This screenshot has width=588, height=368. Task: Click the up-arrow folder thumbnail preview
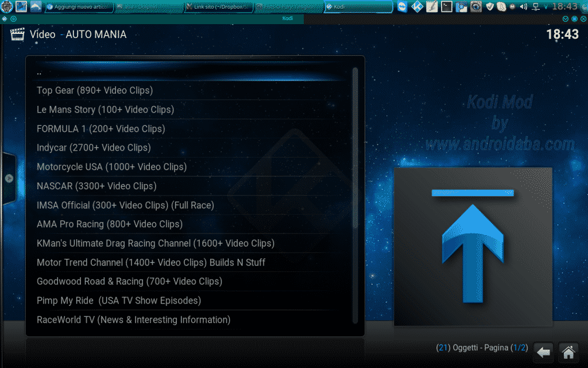(473, 247)
